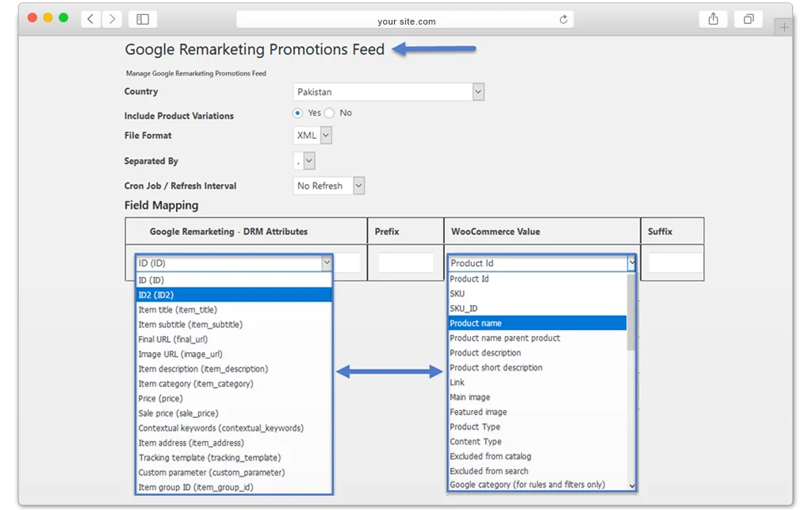This screenshot has width=812, height=510.
Task: Go back with the browser back arrow
Action: [90, 19]
